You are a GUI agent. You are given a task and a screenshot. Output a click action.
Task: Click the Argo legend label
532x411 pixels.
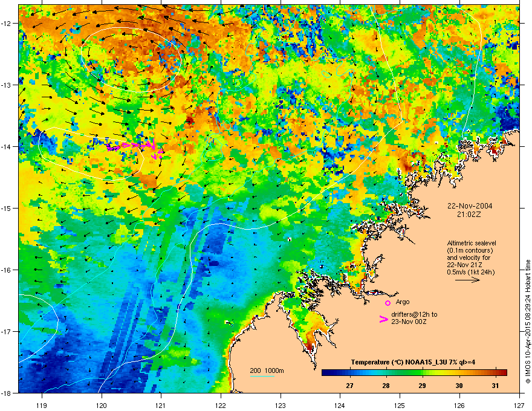pos(403,302)
